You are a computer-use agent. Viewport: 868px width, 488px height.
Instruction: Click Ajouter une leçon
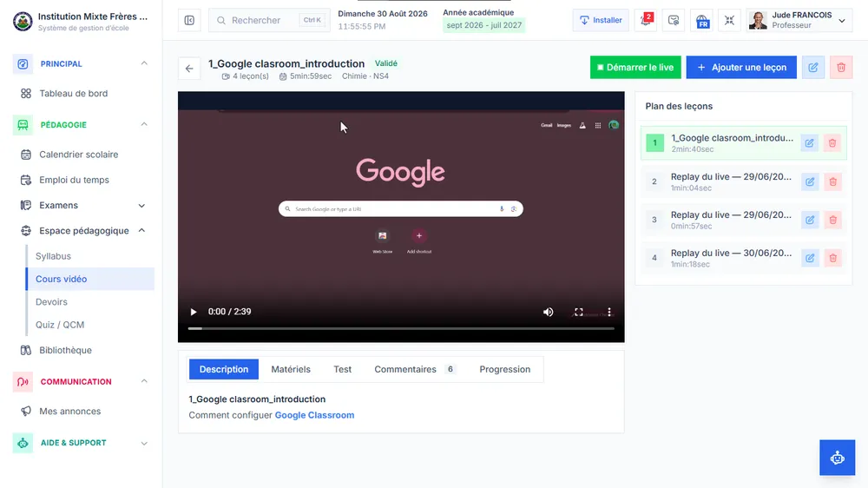click(741, 68)
